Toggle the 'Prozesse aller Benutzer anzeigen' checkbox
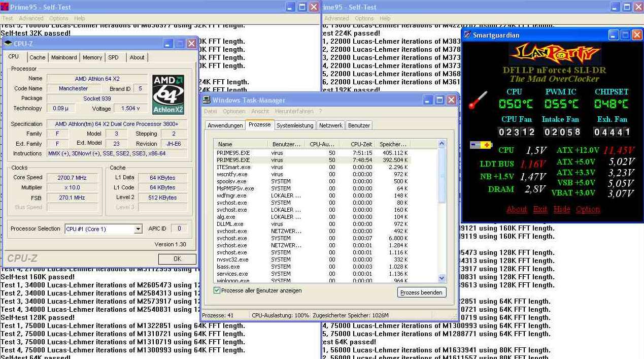 217,290
